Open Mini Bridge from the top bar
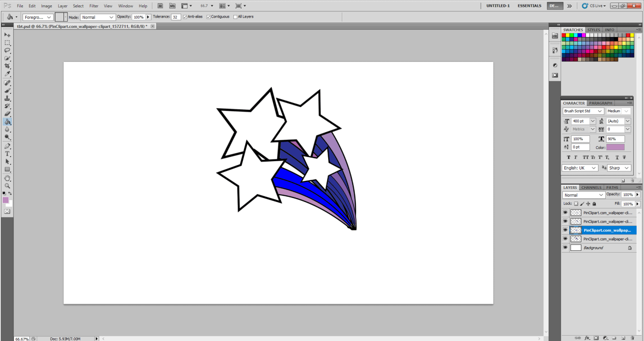 point(172,6)
